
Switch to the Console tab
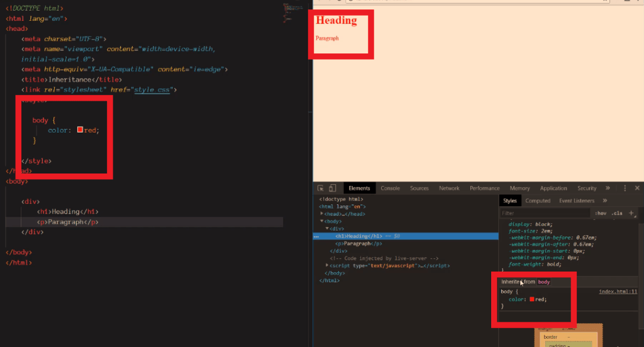390,188
